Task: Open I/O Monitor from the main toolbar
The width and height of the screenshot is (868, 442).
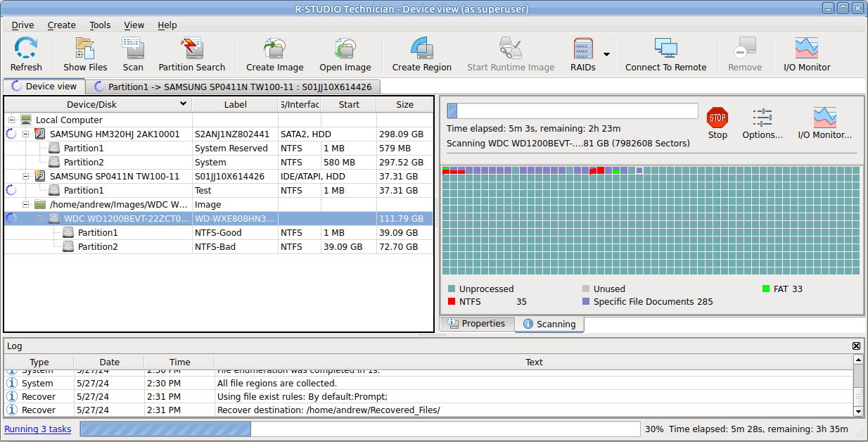Action: tap(807, 49)
